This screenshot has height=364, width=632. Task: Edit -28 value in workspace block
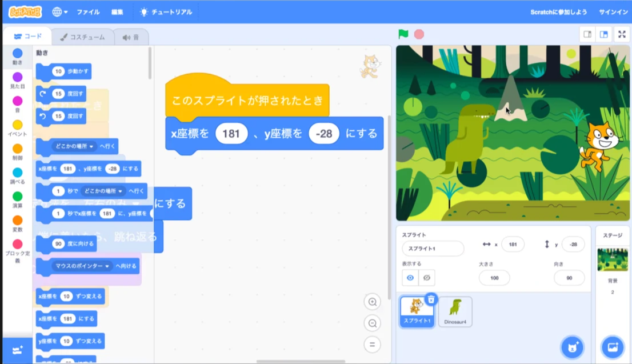[324, 133]
